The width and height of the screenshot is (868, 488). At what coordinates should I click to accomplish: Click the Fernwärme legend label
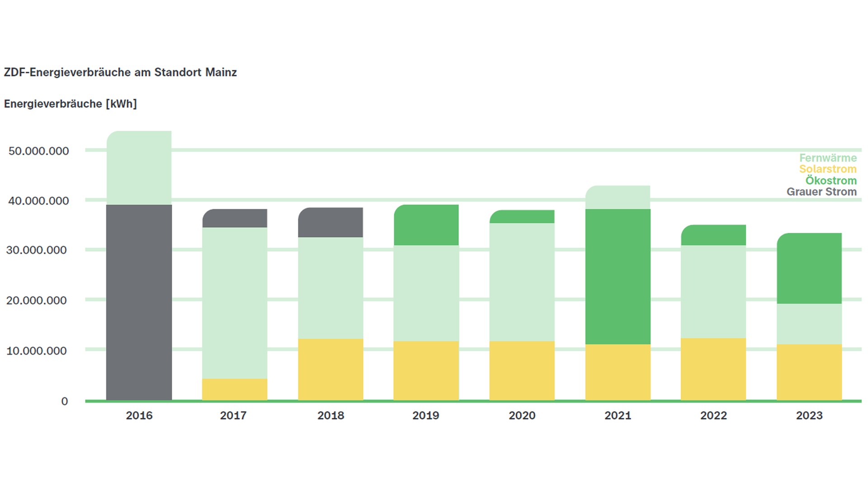tap(828, 158)
